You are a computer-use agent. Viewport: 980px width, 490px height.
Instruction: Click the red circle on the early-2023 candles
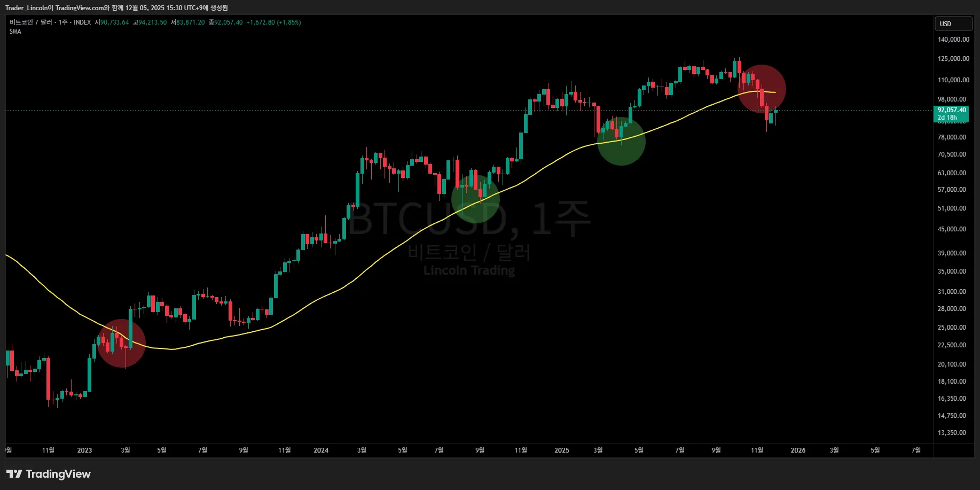tap(121, 344)
